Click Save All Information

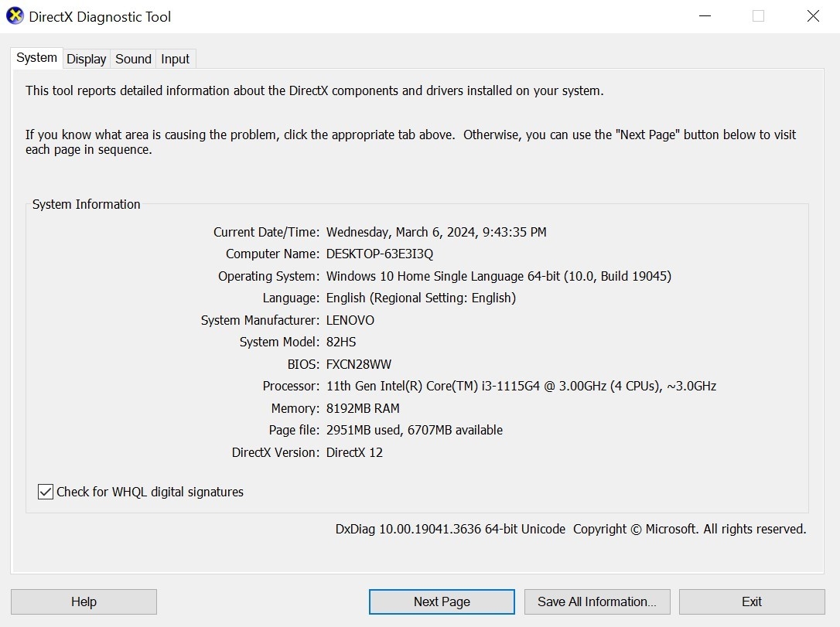click(597, 601)
